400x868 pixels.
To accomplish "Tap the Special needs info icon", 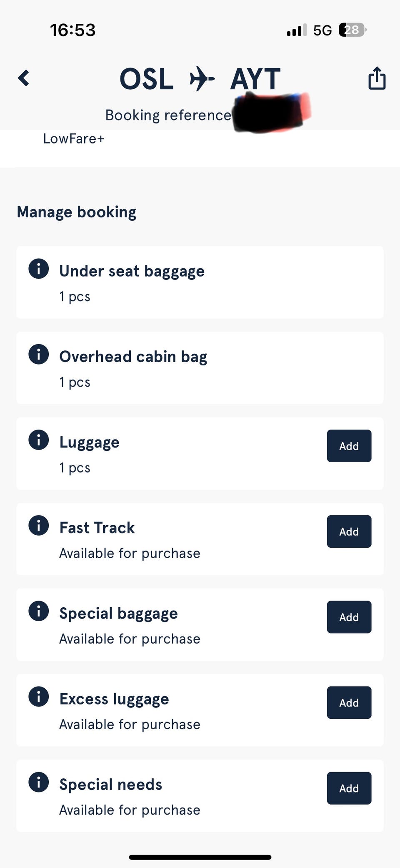I will point(39,782).
